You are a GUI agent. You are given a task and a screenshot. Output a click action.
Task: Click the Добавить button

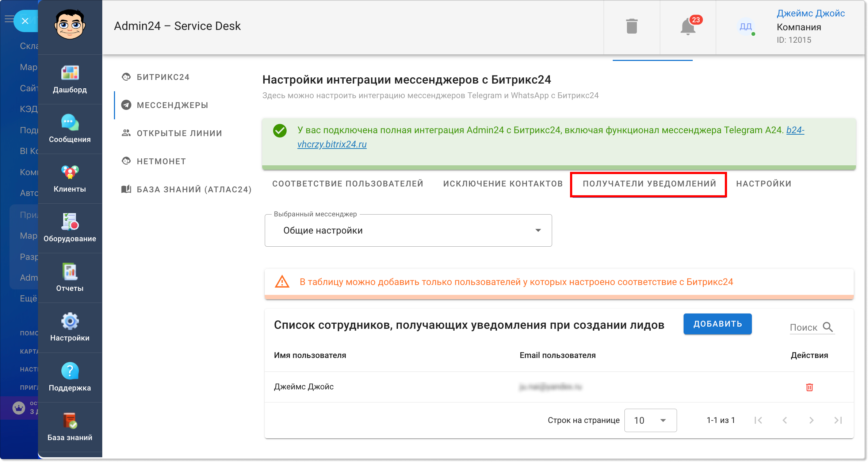point(718,324)
